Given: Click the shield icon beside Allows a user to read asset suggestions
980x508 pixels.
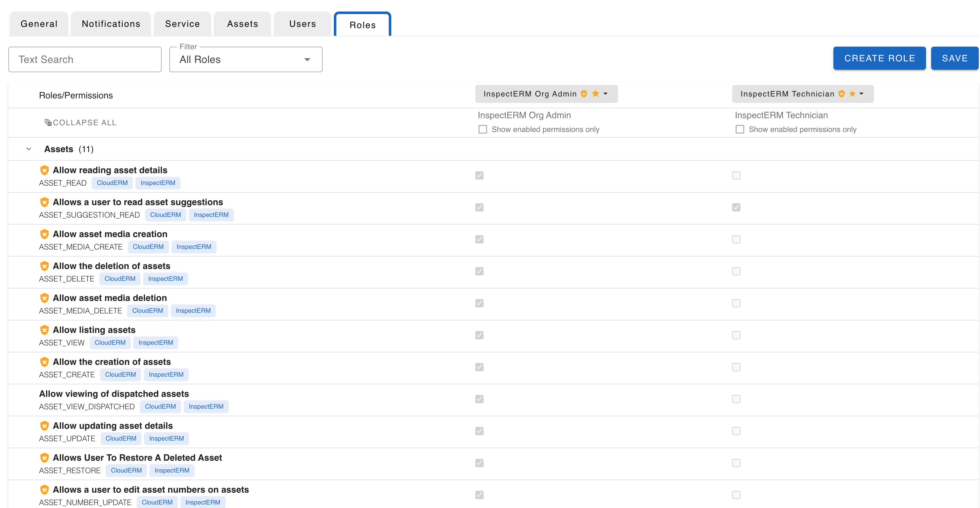Looking at the screenshot, I should pyautogui.click(x=44, y=202).
